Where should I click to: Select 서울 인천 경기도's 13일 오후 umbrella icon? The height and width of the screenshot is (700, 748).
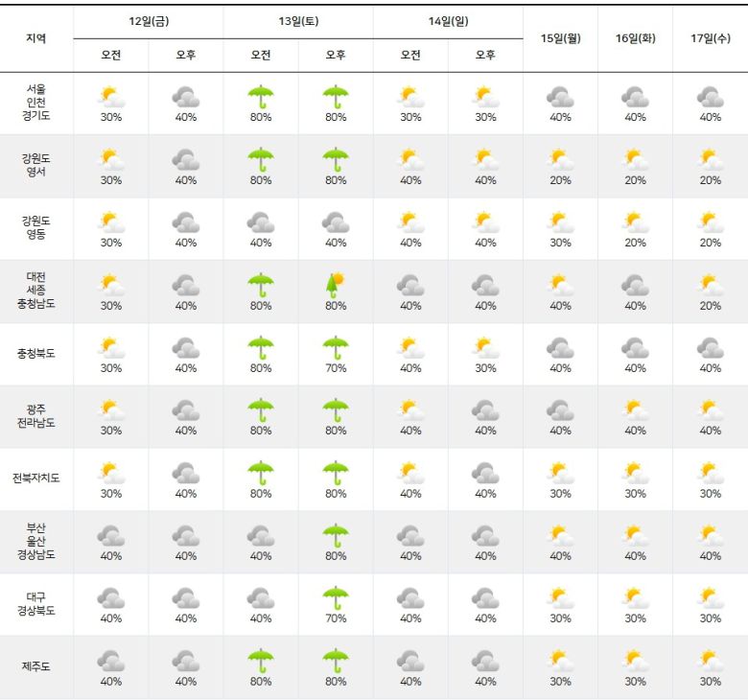click(335, 97)
